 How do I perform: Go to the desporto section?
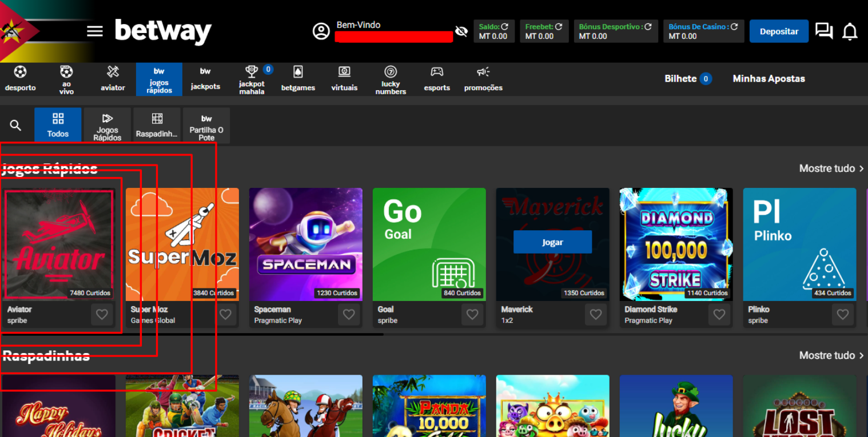(x=20, y=79)
